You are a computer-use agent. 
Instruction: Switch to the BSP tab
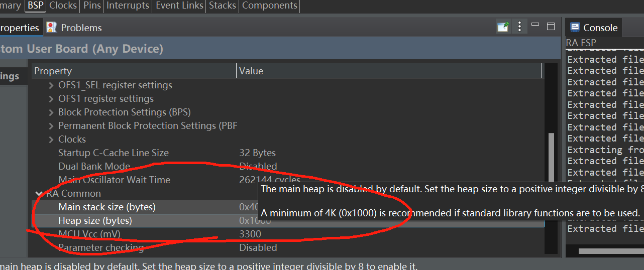coord(36,6)
